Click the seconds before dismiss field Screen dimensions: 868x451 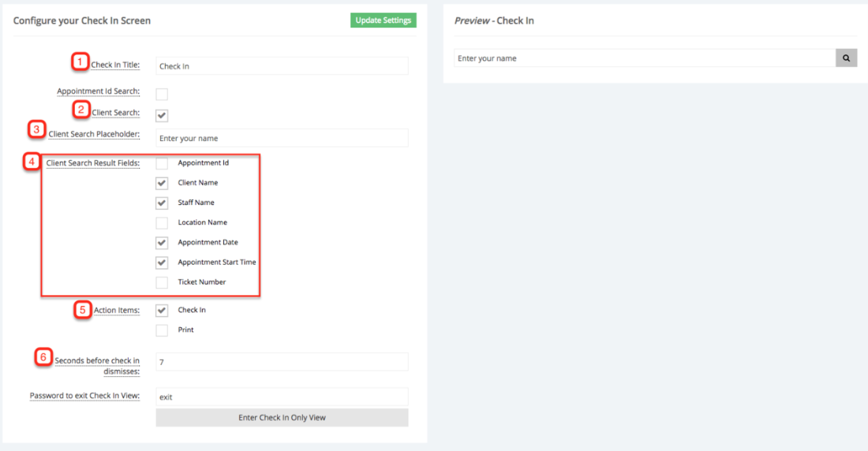(x=282, y=361)
